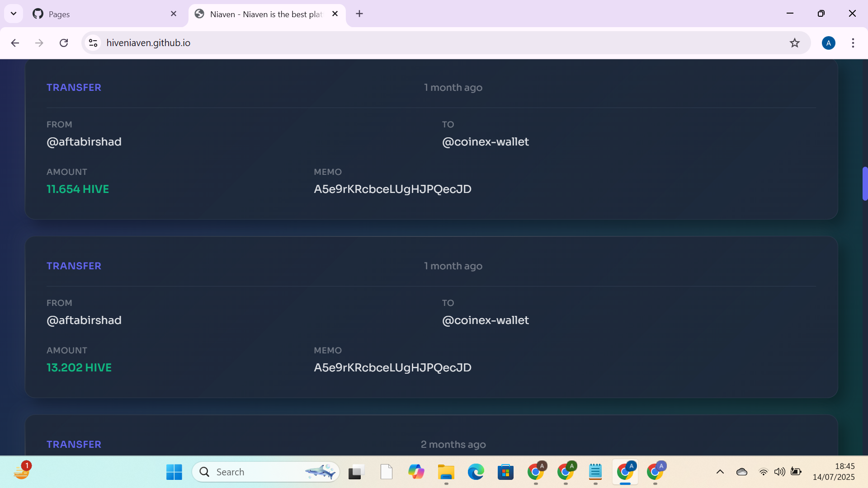Screen dimensions: 868x488
Task: Select the 11.654 HIVE amount
Action: tap(78, 189)
